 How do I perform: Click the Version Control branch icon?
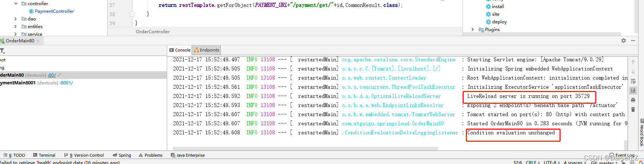(x=66, y=155)
